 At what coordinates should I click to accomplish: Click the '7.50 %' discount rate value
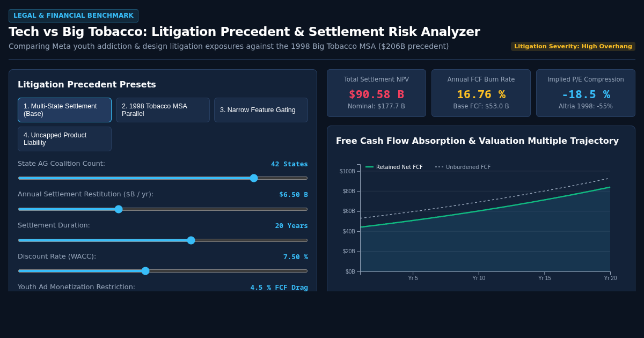pyautogui.click(x=296, y=257)
